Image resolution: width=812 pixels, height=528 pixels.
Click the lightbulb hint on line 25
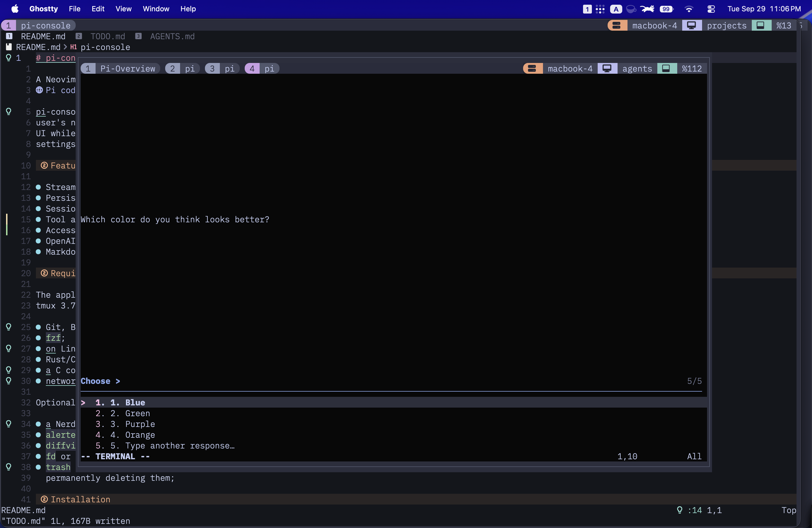(9, 327)
